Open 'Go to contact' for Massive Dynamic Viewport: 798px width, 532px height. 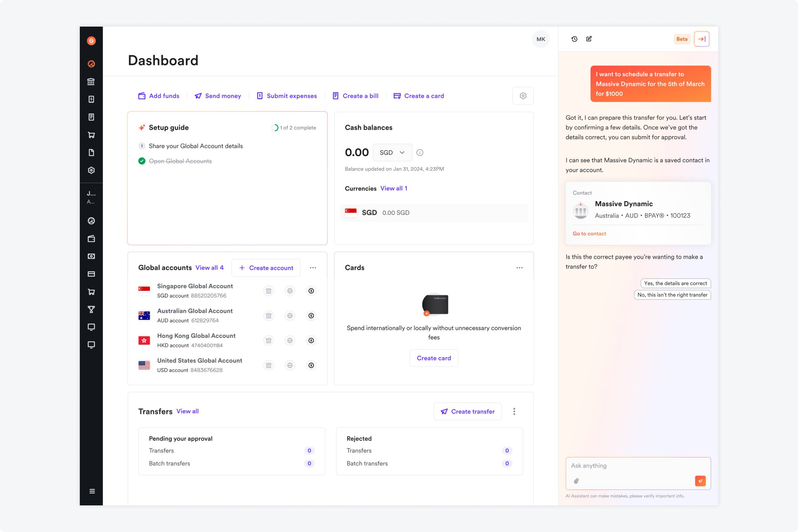click(x=589, y=233)
